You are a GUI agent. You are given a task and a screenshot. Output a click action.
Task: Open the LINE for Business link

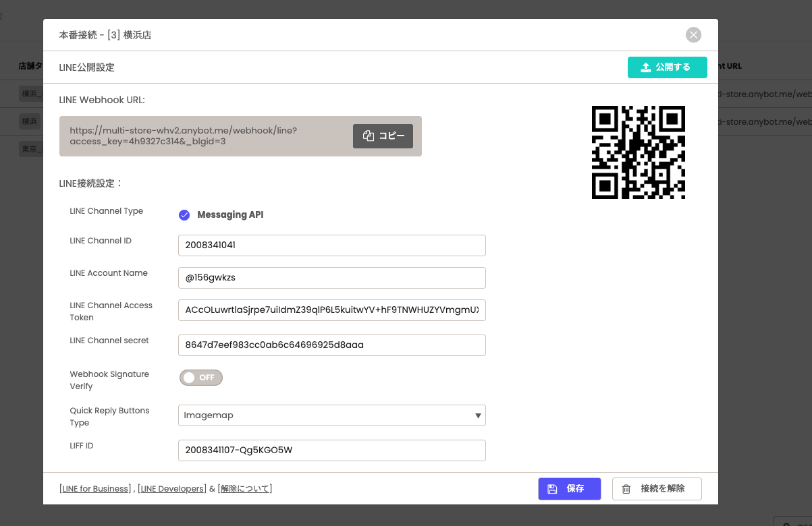[x=95, y=489]
